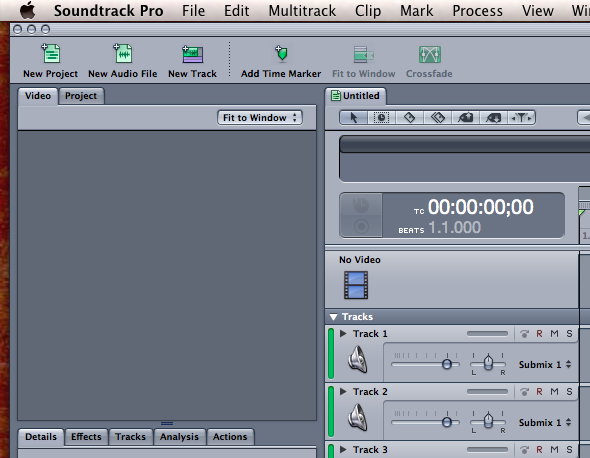This screenshot has height=458, width=590.
Task: Open the Clip menu
Action: pyautogui.click(x=368, y=11)
